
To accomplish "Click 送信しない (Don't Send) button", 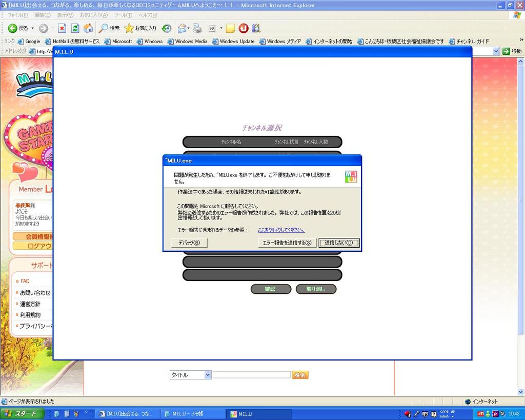I will 339,243.
